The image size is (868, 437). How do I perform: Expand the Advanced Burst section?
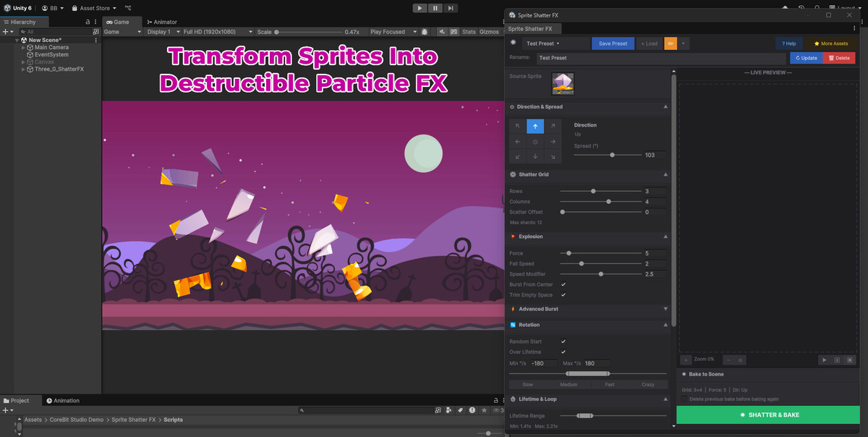(665, 309)
